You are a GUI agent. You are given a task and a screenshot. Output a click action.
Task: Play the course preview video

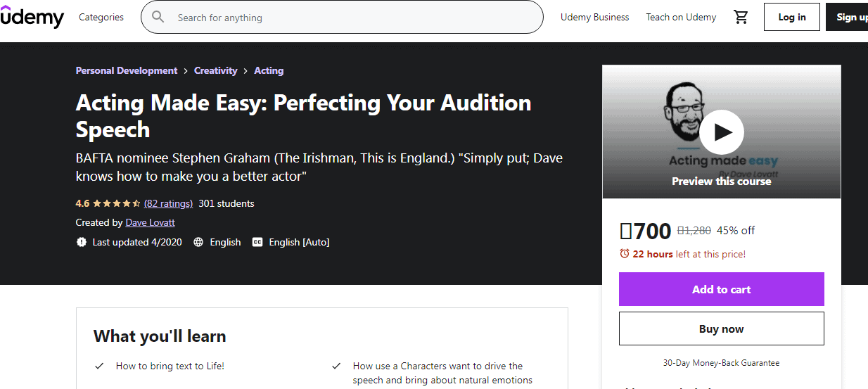[722, 132]
